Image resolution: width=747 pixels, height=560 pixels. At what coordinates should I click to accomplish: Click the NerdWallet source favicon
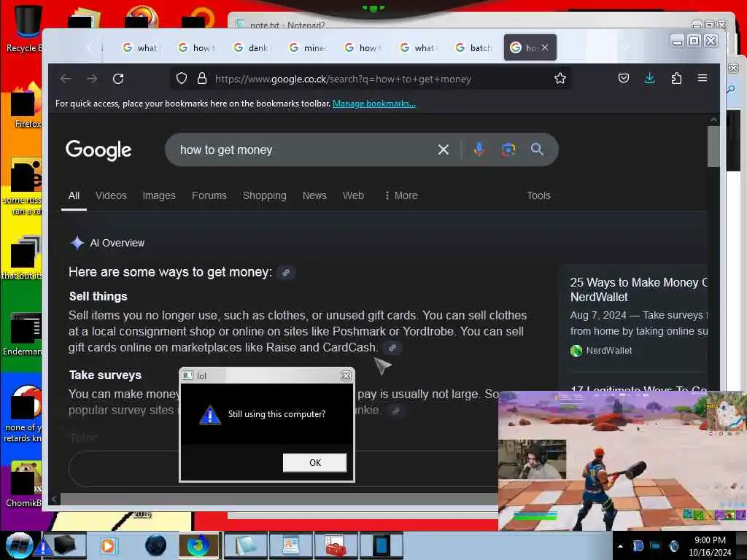576,351
